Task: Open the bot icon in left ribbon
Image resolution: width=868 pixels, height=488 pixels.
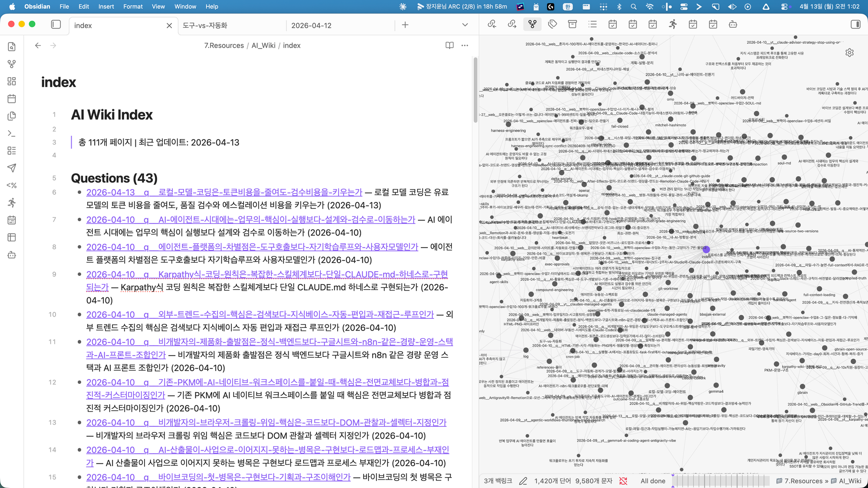Action: coord(12,255)
